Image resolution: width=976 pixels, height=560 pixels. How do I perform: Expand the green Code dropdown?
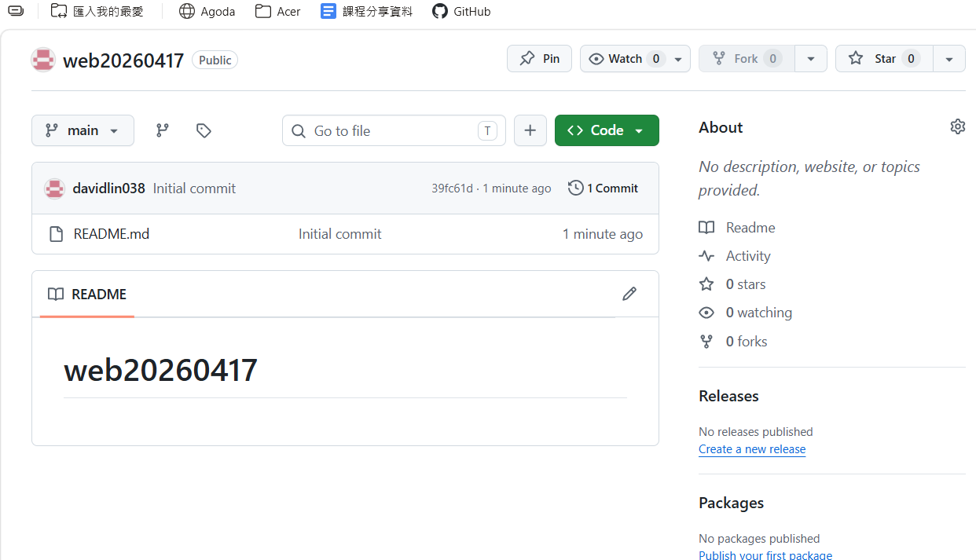(x=607, y=130)
